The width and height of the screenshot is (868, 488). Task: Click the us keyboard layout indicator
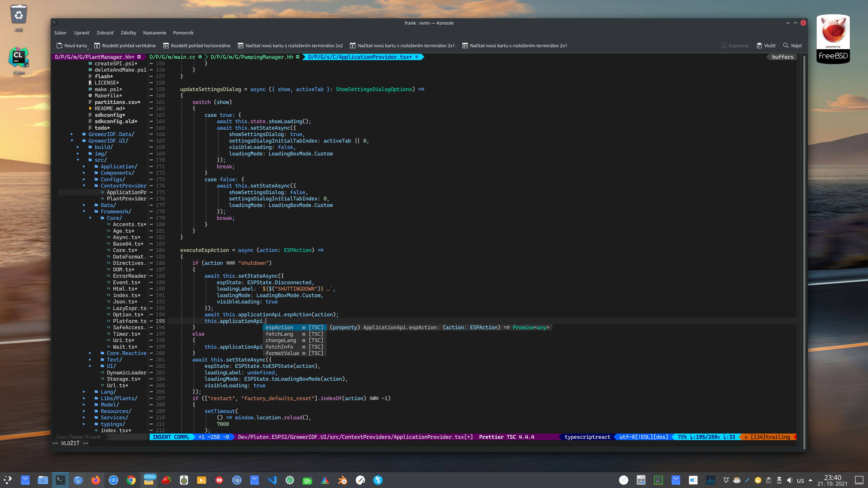(800, 481)
